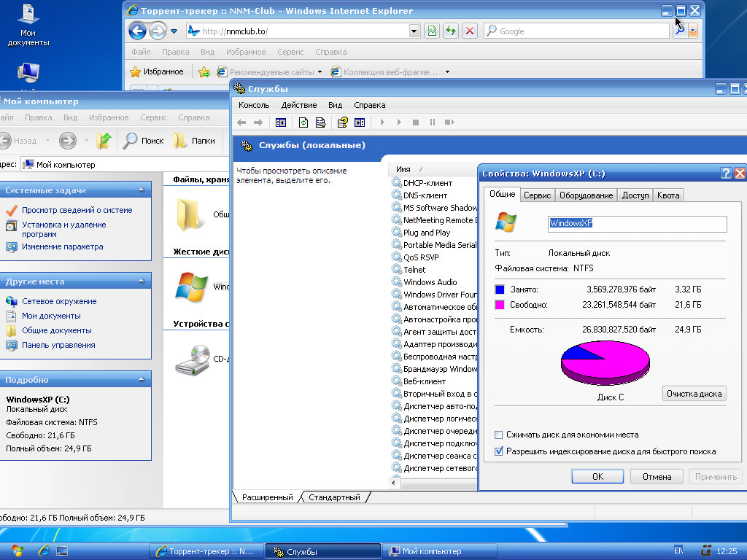Click Поиск in Мой компьютер toolbar

(x=144, y=141)
